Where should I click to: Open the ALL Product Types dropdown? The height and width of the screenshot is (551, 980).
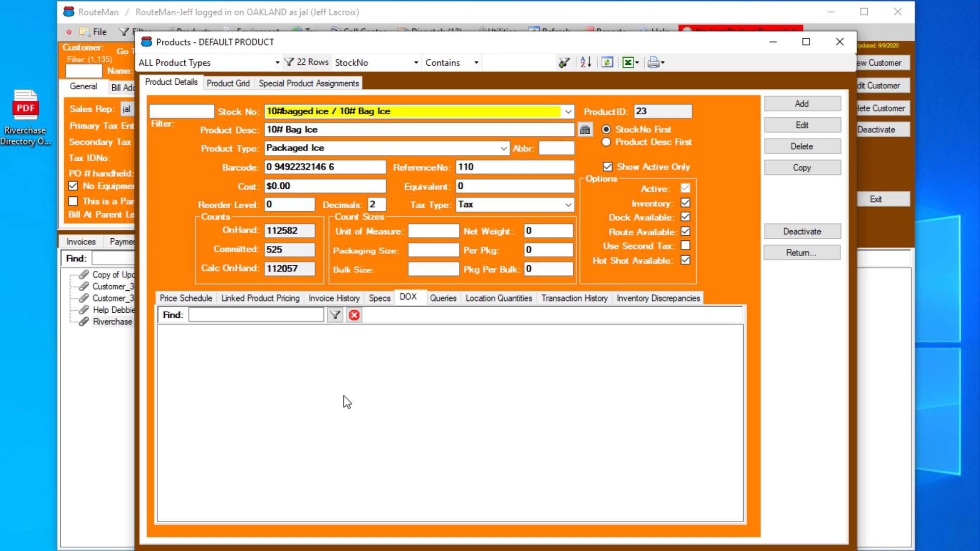click(277, 62)
